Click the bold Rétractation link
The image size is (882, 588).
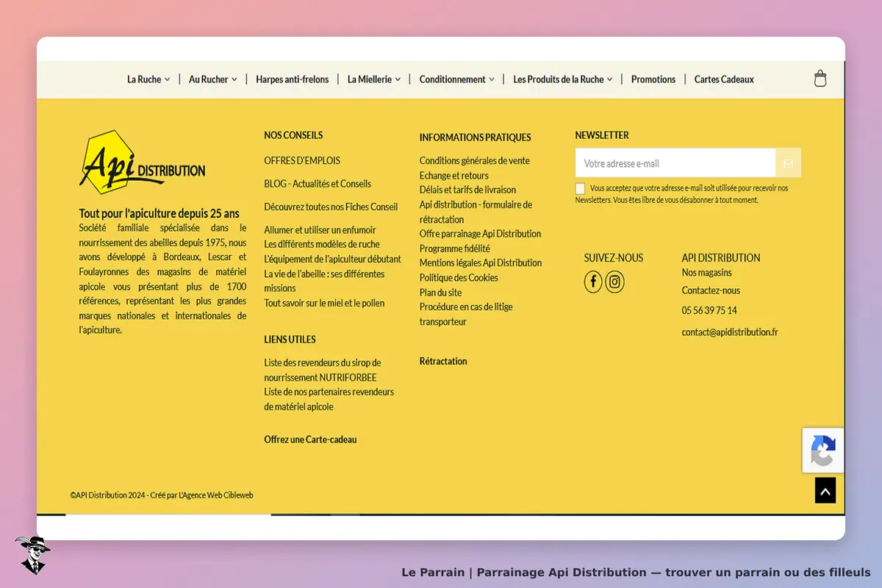coord(443,361)
